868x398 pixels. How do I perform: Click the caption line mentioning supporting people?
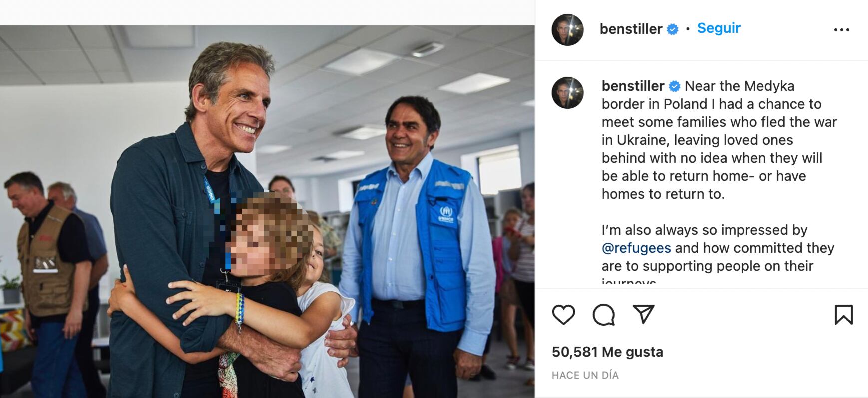click(x=707, y=266)
